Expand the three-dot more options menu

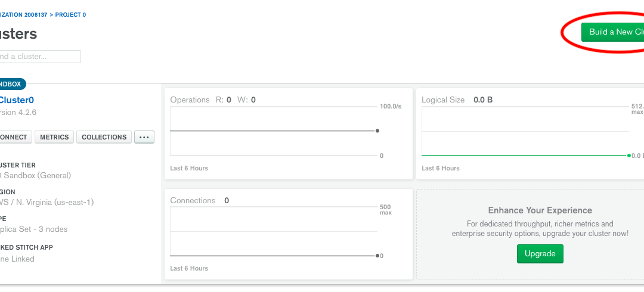tap(144, 137)
